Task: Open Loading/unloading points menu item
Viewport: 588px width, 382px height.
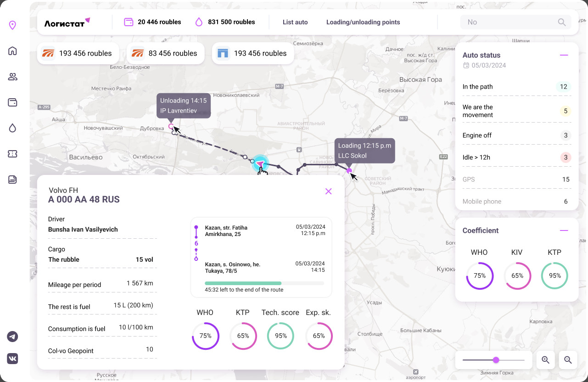Action: click(363, 22)
